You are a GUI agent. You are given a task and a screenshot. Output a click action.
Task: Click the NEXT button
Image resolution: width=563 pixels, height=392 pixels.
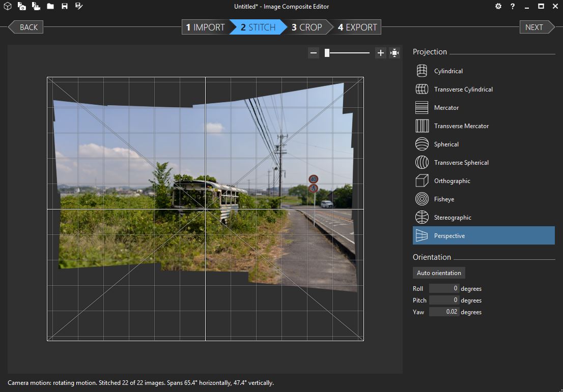point(537,27)
